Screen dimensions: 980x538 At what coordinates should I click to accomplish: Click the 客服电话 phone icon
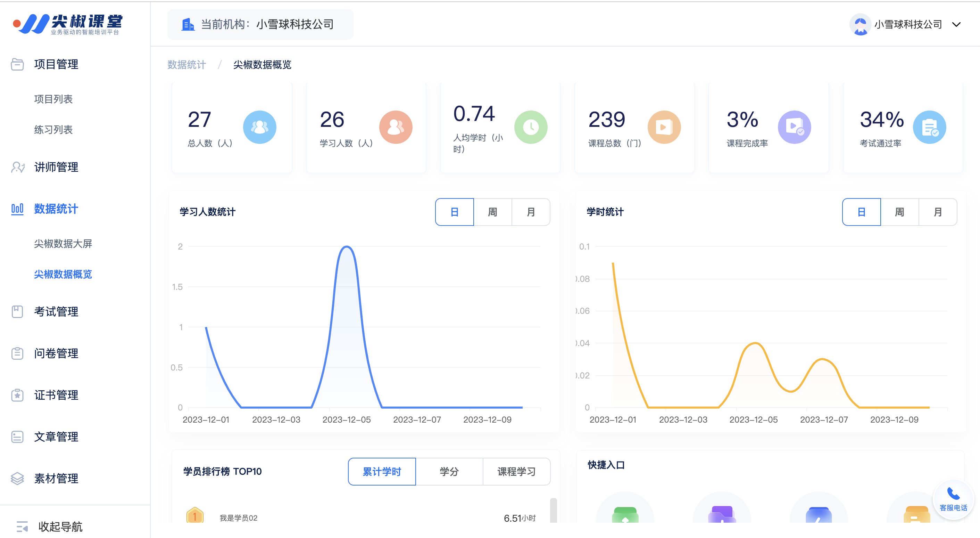pyautogui.click(x=953, y=494)
